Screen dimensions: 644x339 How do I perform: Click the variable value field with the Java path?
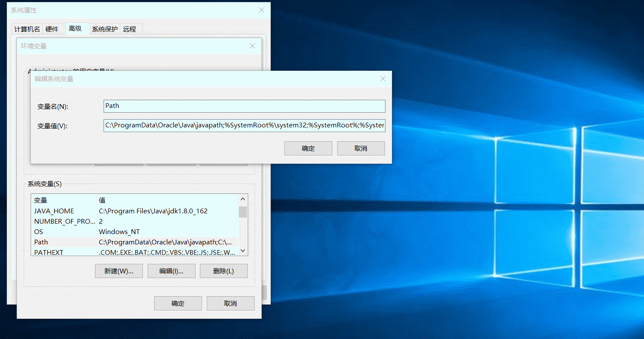coord(244,126)
